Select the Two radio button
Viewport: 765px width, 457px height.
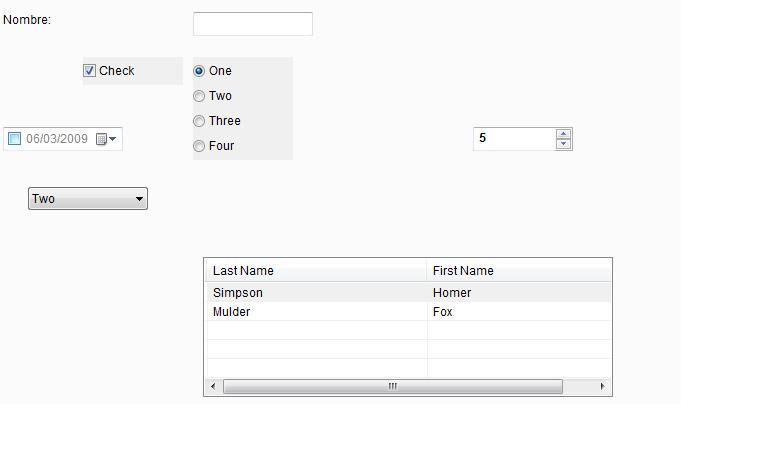pyautogui.click(x=199, y=96)
